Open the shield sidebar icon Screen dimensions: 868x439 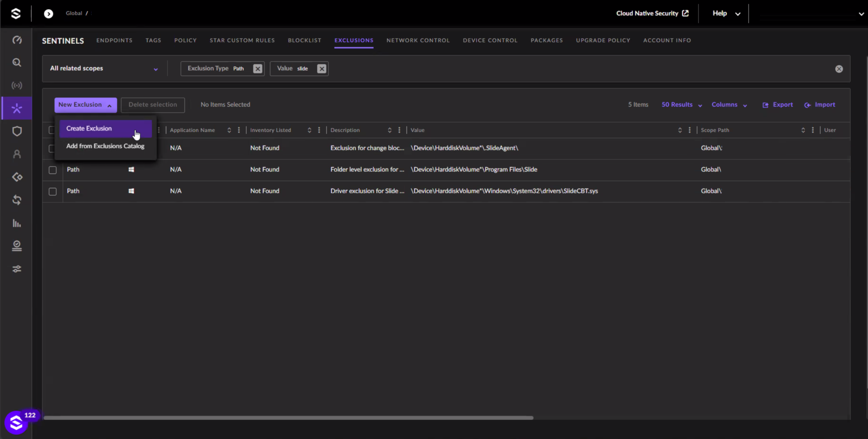(17, 131)
